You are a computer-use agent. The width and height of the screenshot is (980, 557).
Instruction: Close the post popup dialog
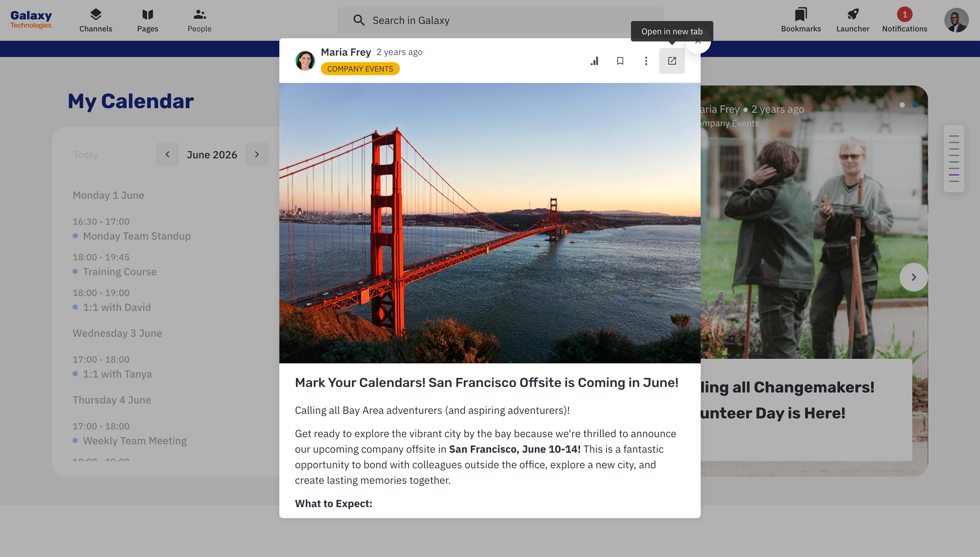[x=698, y=41]
